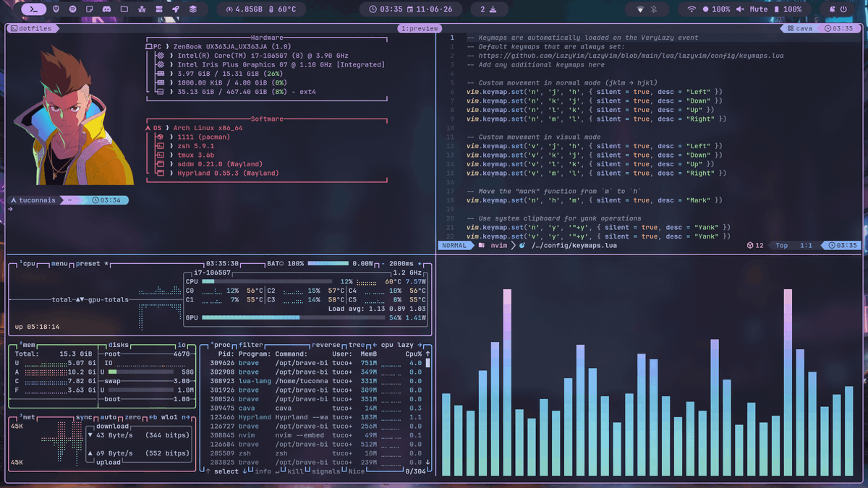Click the proc filter field in btop
Image resolution: width=868 pixels, height=488 pixels.
coord(250,346)
